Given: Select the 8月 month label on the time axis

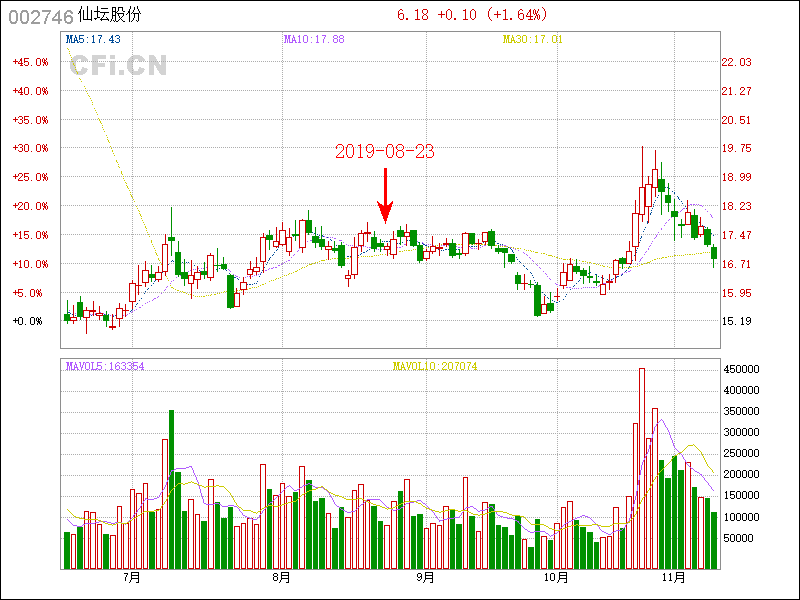Looking at the screenshot, I should click(281, 578).
